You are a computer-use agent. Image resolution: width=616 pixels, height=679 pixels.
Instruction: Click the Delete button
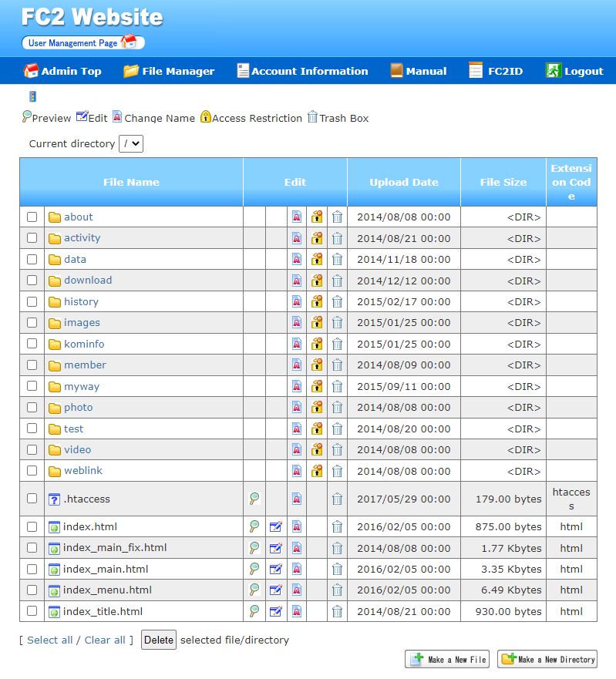pyautogui.click(x=159, y=640)
